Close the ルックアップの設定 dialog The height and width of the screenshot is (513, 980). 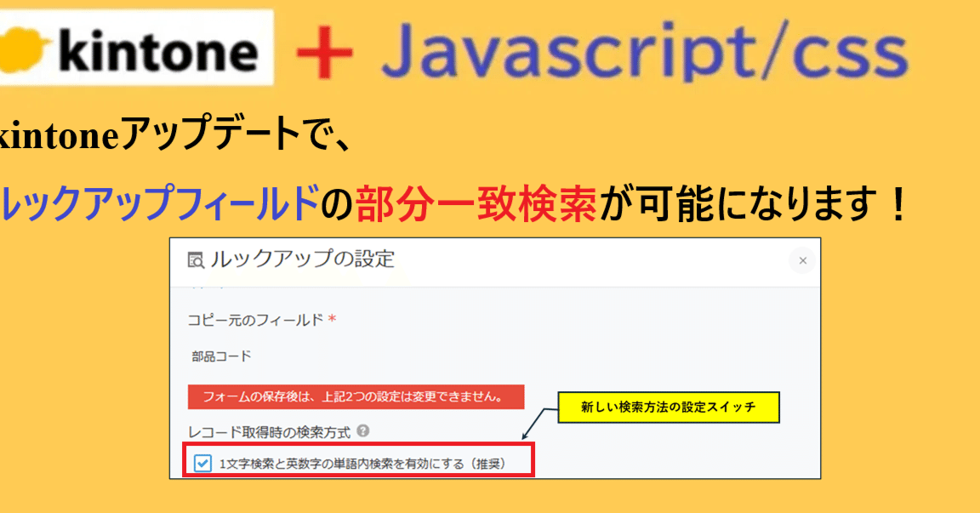[x=802, y=260]
